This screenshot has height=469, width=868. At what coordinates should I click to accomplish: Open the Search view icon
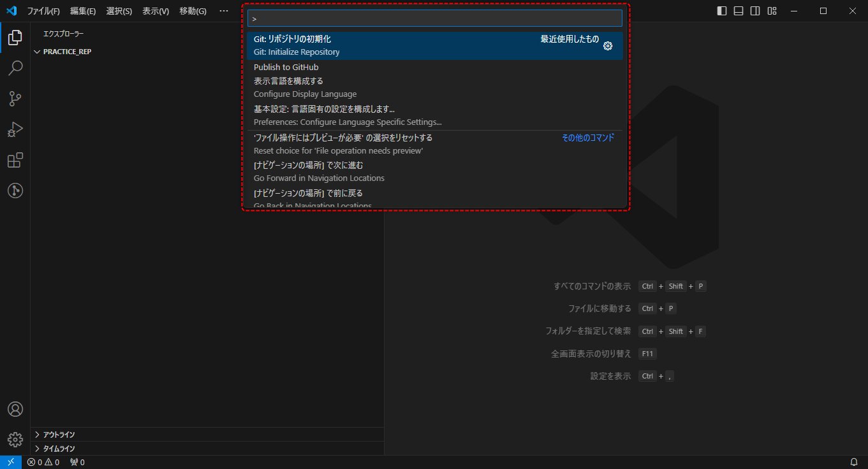pyautogui.click(x=15, y=68)
